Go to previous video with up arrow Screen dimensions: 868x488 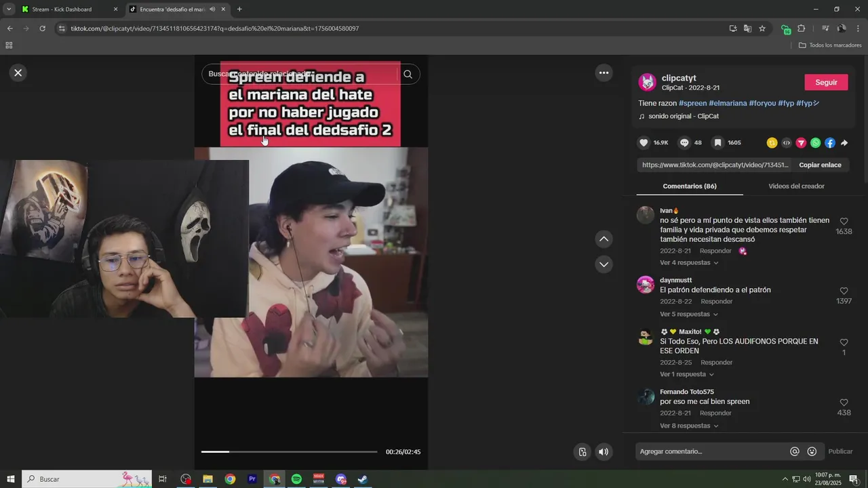click(x=604, y=239)
